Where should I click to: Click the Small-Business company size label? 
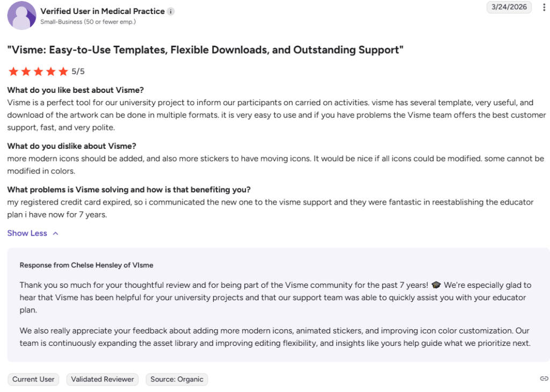point(88,21)
